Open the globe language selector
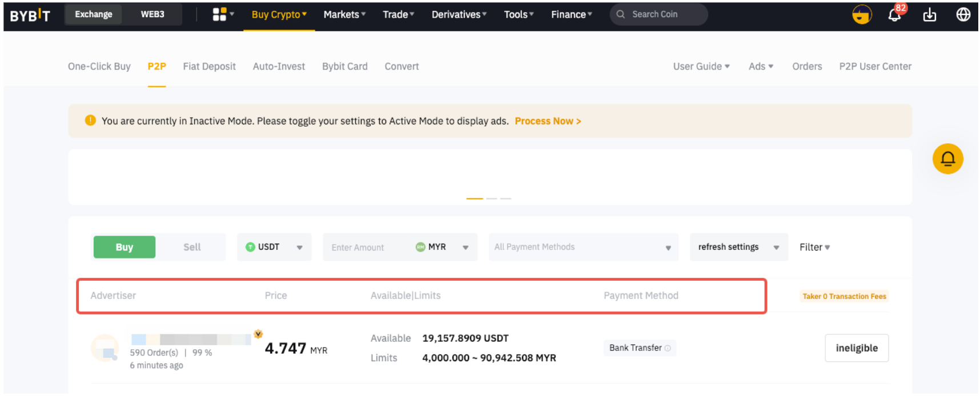The image size is (980, 396). (963, 15)
